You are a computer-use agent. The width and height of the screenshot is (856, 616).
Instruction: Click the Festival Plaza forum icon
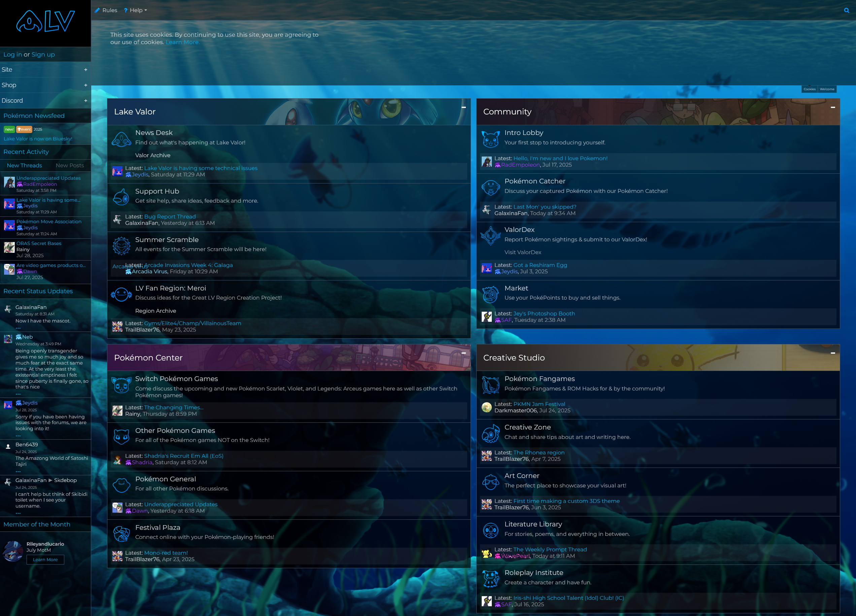(x=121, y=534)
